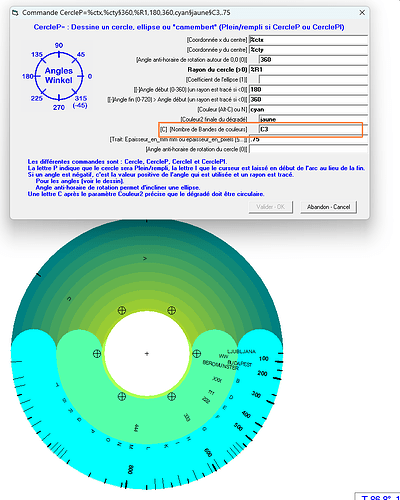Close the Commande CercleP dialog
This screenshot has width=400, height=500.
(x=362, y=13)
